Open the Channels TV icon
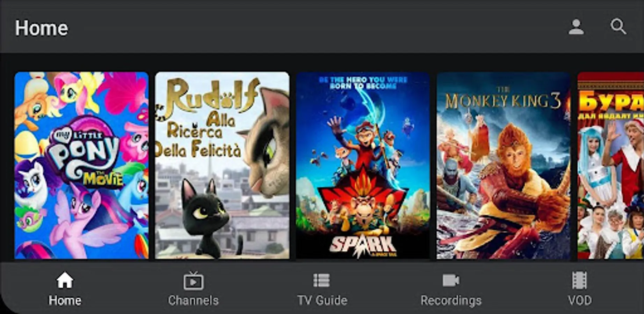This screenshot has height=314, width=644. 193,281
